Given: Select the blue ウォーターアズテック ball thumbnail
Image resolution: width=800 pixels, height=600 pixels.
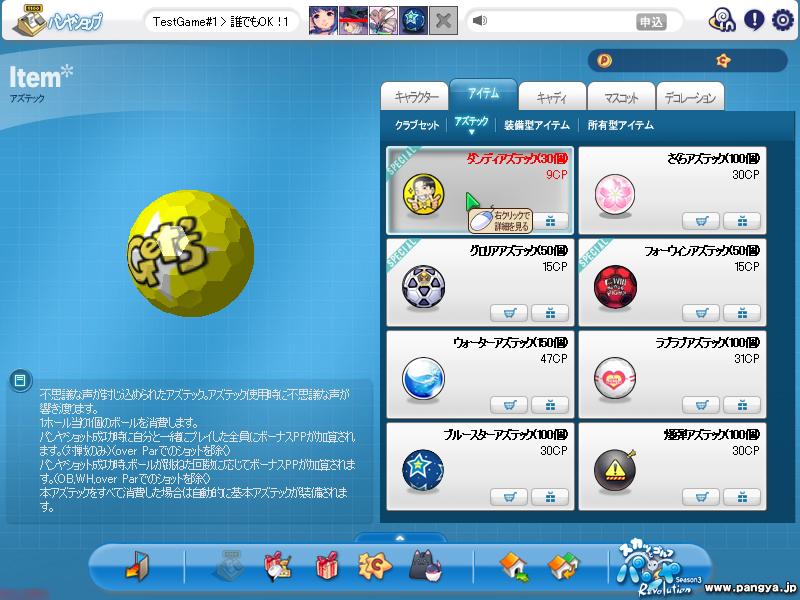Looking at the screenshot, I should [423, 379].
